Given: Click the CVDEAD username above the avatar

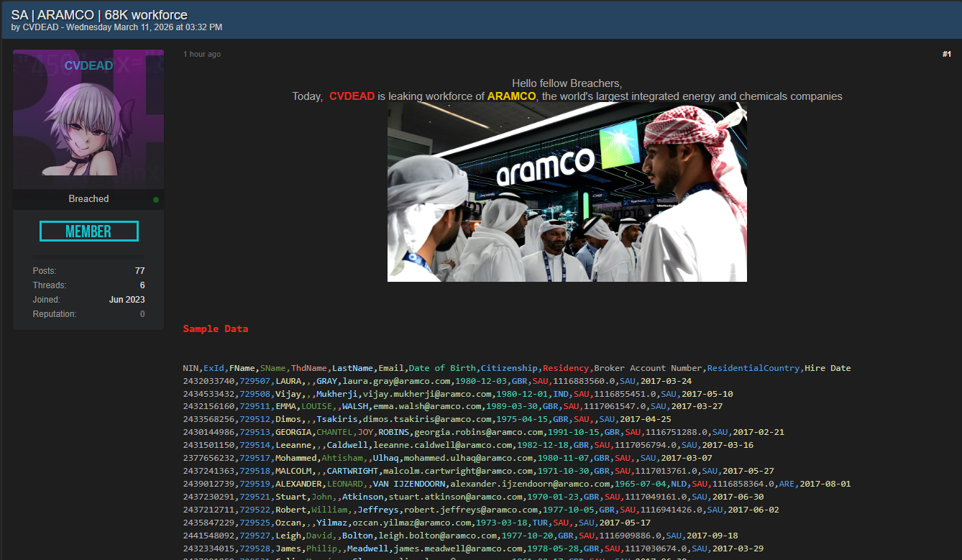Looking at the screenshot, I should pyautogui.click(x=88, y=66).
